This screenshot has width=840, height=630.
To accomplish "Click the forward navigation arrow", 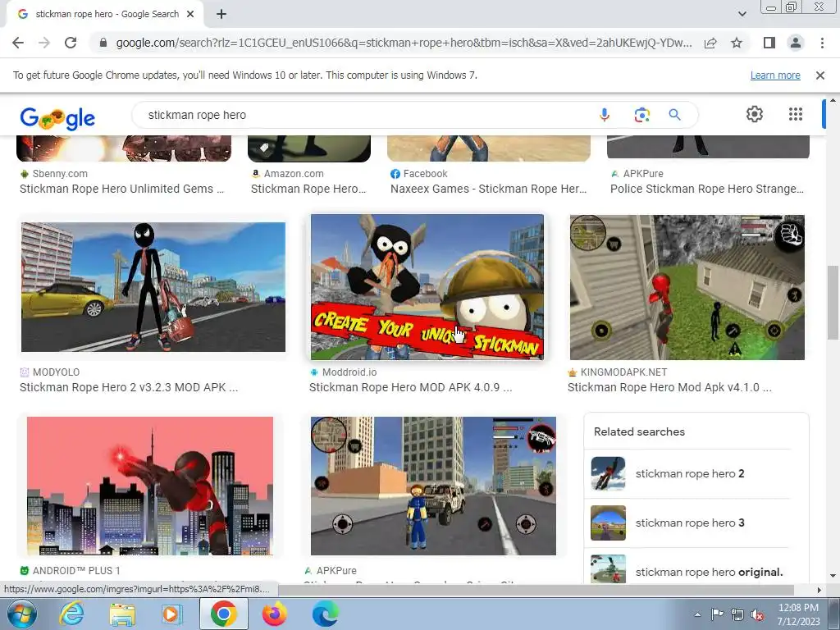I will click(44, 43).
